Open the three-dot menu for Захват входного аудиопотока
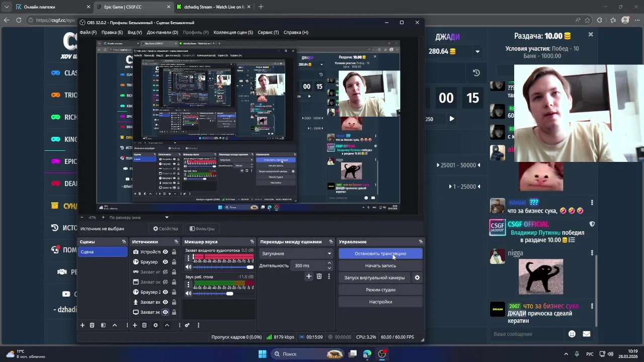 tap(189, 258)
